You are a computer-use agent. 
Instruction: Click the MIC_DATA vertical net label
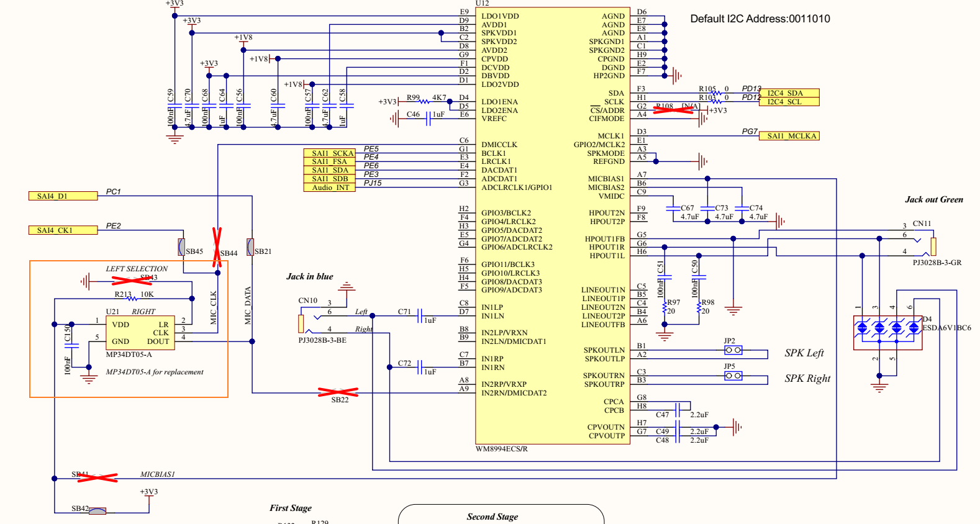(x=248, y=305)
